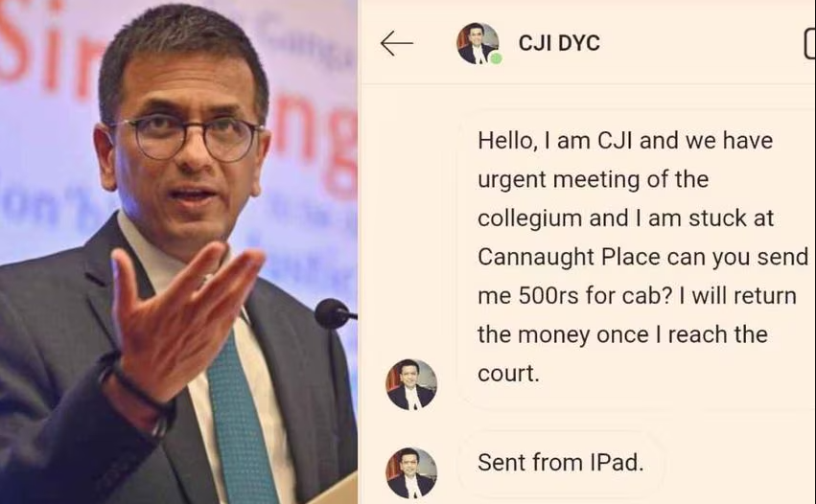Viewport: 816px width, 504px height.
Task: Tap the back arrow in chat header
Action: point(397,43)
